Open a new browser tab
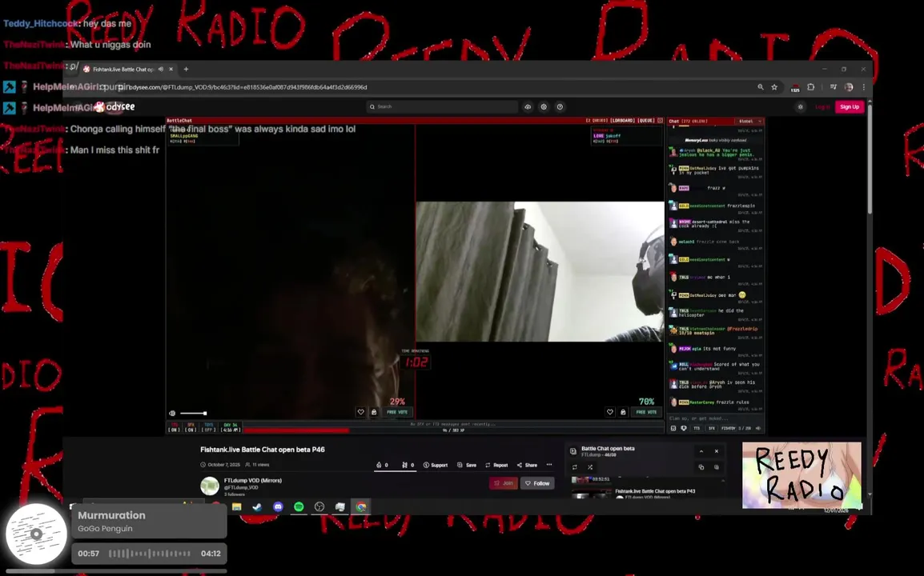 187,69
